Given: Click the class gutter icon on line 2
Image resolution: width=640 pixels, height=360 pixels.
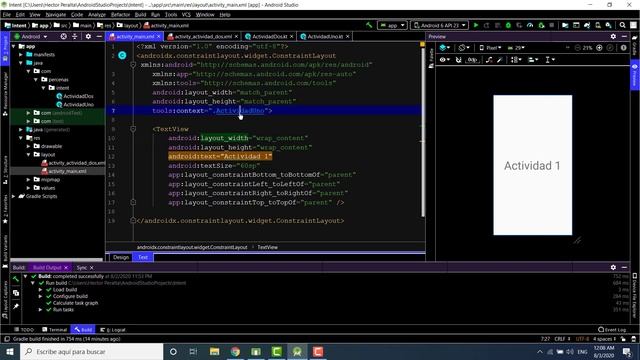Looking at the screenshot, I should coord(122,56).
